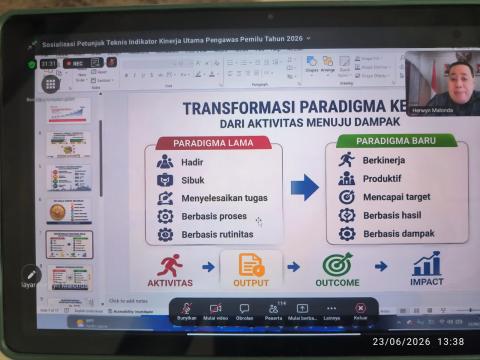This screenshot has height=360, width=480.
Task: Click the 'Menyelesaikan tugas' text
Action: (224, 198)
